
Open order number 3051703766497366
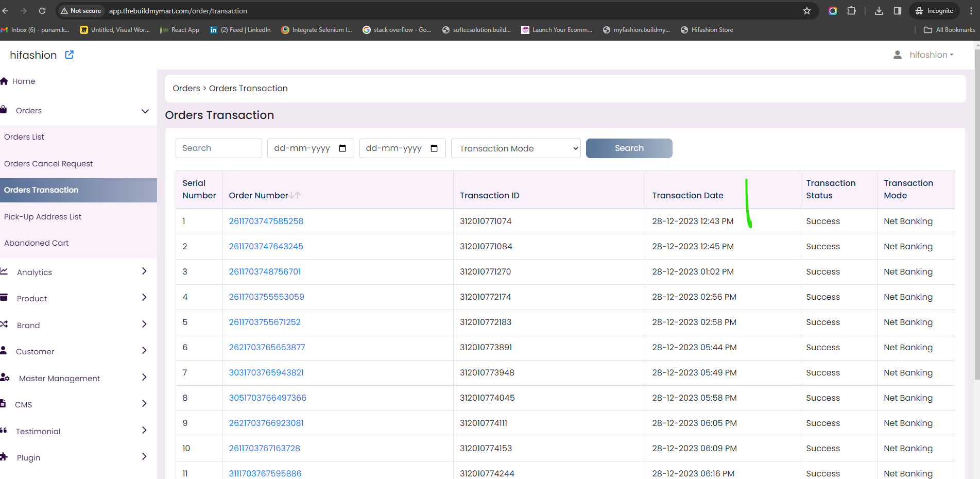point(267,398)
